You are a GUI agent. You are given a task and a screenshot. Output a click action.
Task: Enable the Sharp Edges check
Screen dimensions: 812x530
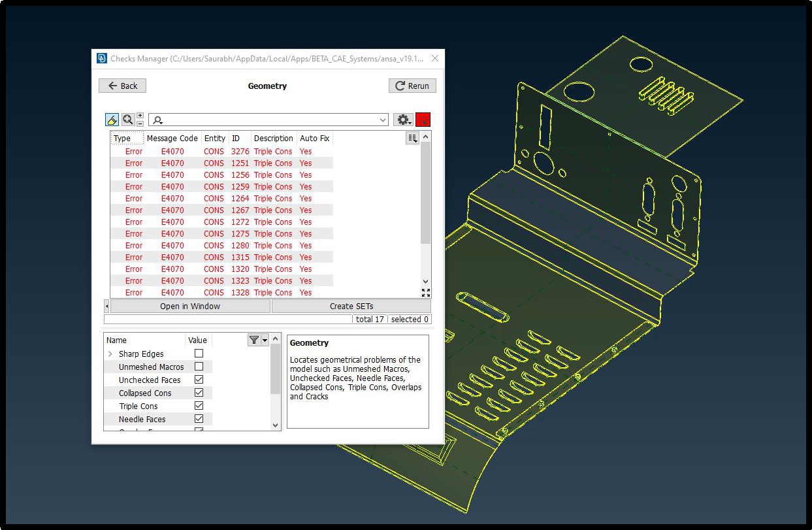tap(198, 353)
